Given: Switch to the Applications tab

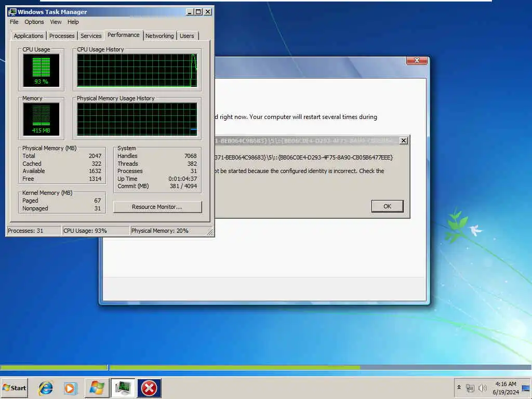Looking at the screenshot, I should coord(29,36).
